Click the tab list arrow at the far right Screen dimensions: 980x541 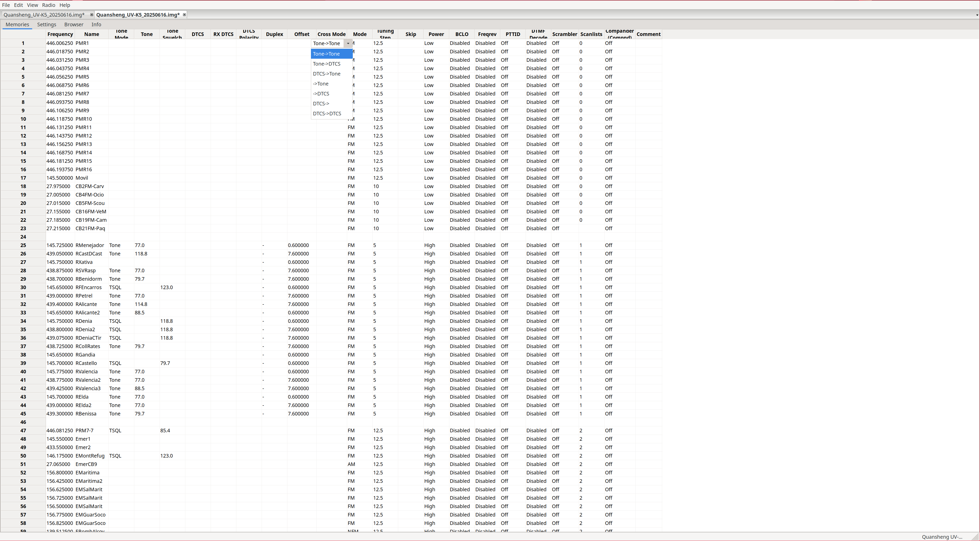(x=977, y=15)
